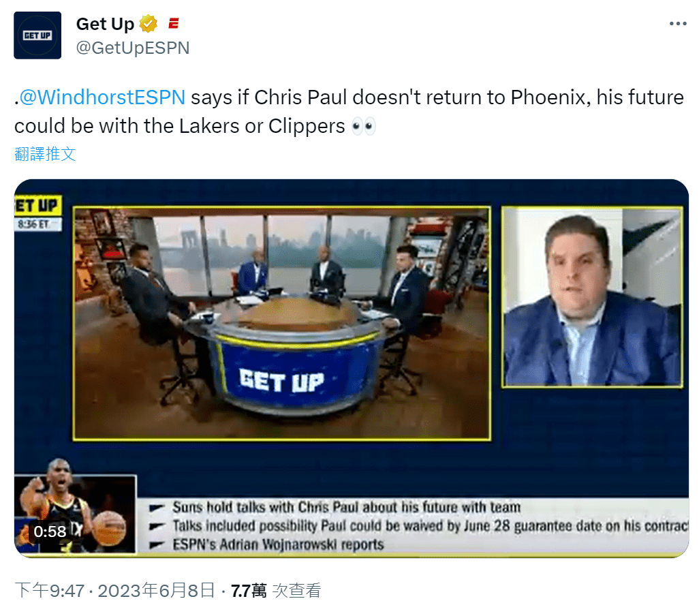Open the tweet timestamp 下午9:47 2023年6月8日

coord(114,591)
